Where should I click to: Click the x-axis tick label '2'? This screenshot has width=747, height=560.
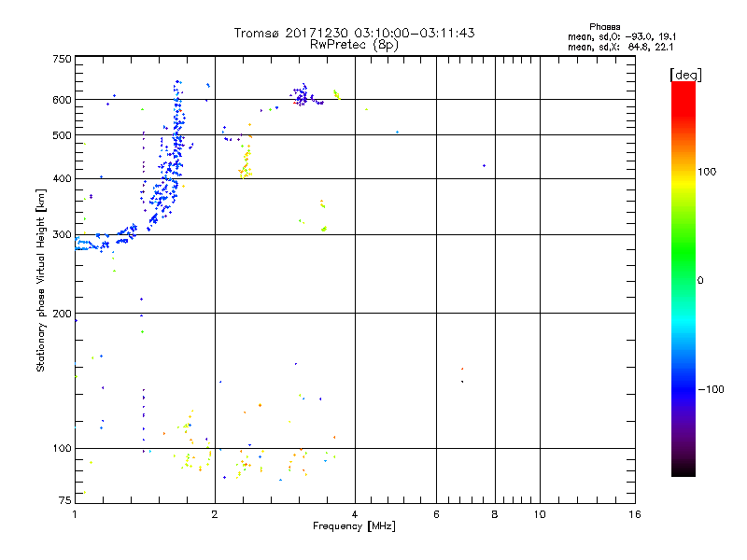(x=215, y=514)
